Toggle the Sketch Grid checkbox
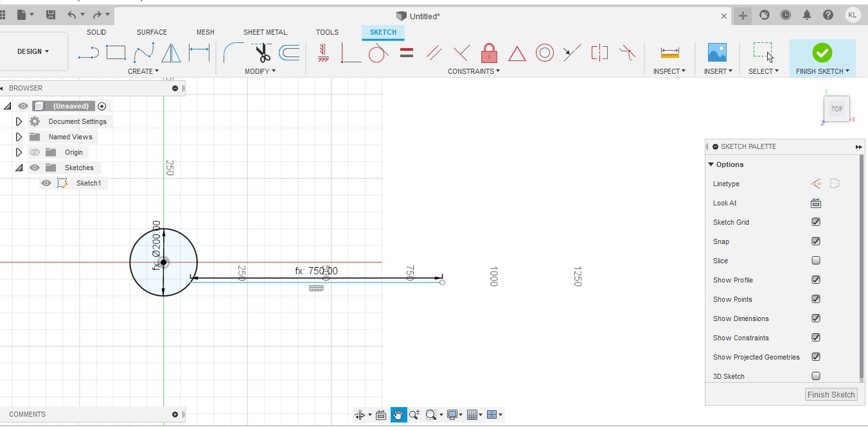Screen dimensions: 868x427 816,222
